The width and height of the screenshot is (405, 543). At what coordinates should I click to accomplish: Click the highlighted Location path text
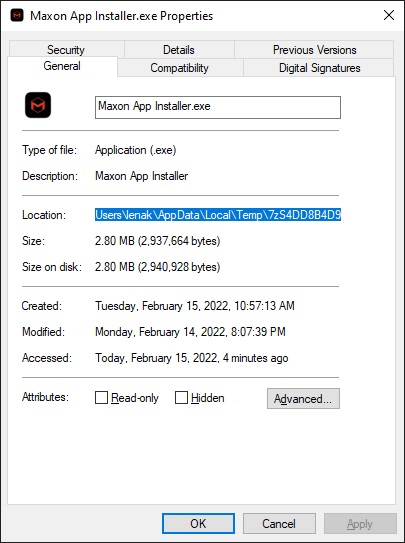(x=218, y=215)
